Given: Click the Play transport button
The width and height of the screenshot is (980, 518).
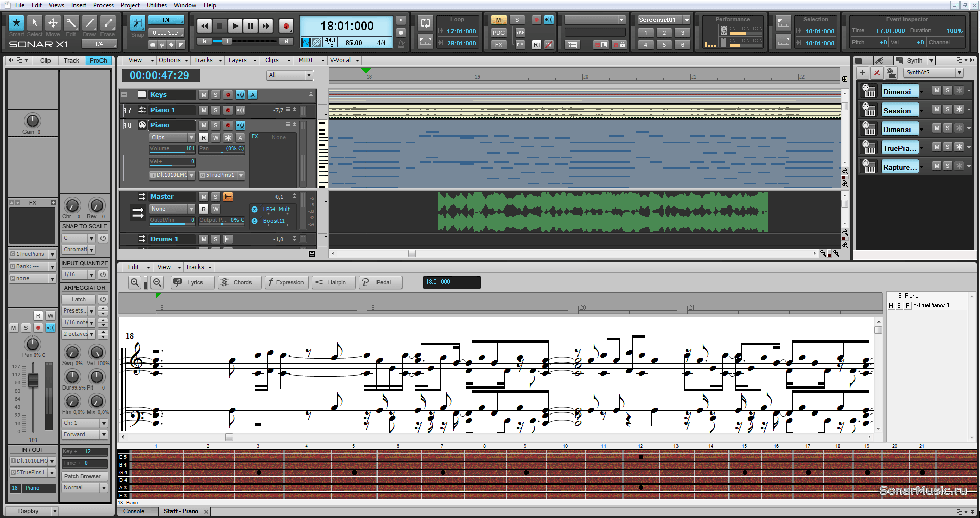Looking at the screenshot, I should tap(235, 26).
